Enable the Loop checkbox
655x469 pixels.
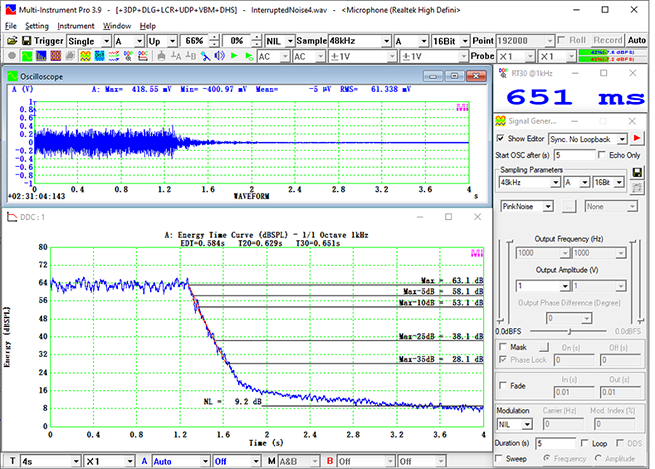point(585,441)
